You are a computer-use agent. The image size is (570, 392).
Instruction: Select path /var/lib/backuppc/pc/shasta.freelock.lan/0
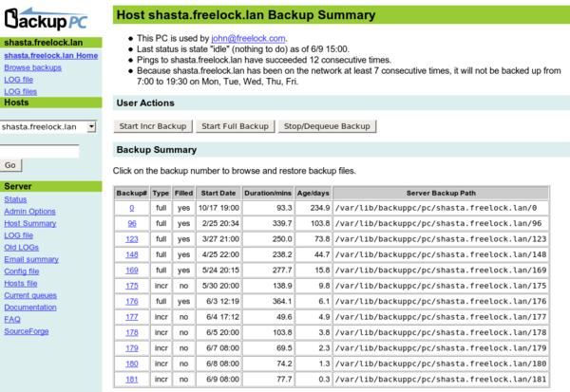[436, 208]
